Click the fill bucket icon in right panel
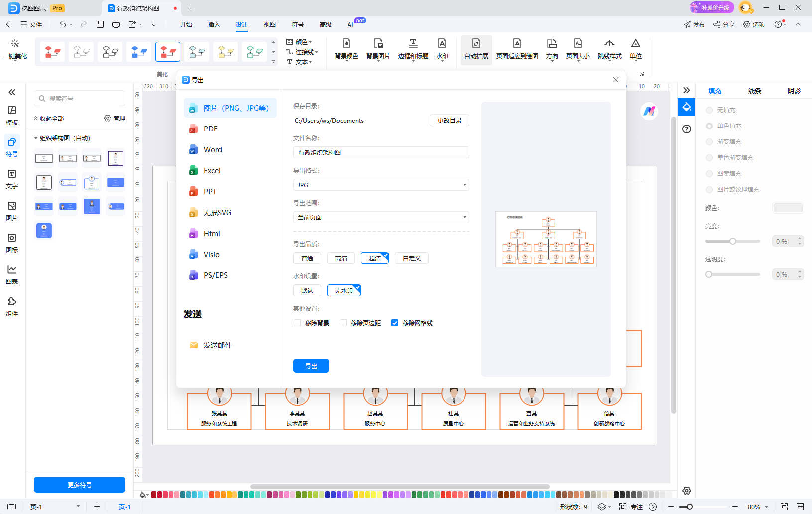 (687, 107)
